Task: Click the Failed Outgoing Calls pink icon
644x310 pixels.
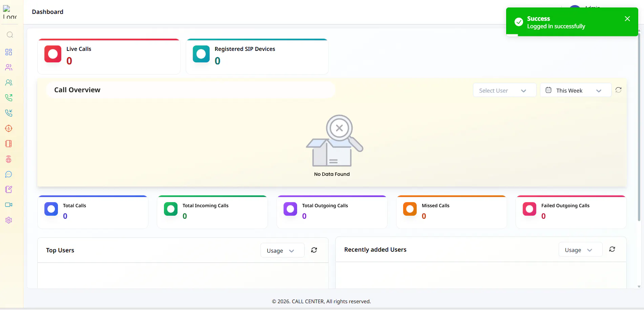Action: pyautogui.click(x=529, y=209)
